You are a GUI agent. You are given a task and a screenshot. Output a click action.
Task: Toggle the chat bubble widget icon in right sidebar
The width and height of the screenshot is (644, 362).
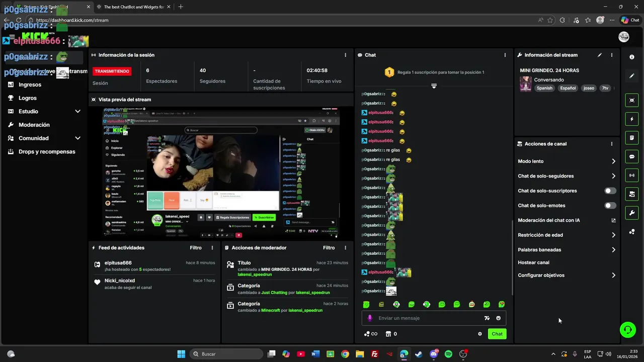632,157
